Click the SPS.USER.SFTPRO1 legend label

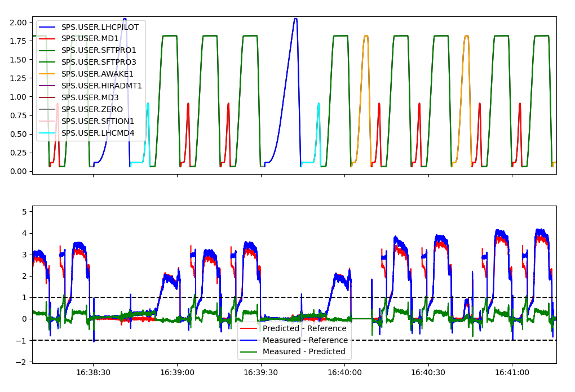coord(99,51)
